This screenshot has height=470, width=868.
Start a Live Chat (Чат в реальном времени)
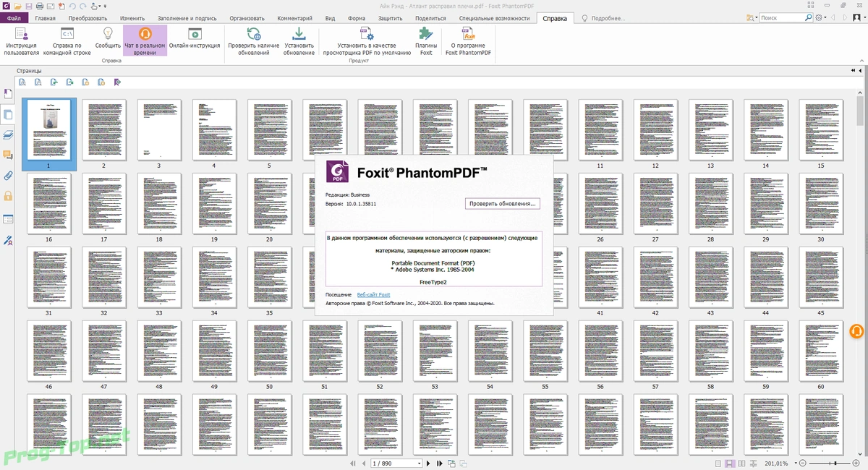[x=145, y=41]
